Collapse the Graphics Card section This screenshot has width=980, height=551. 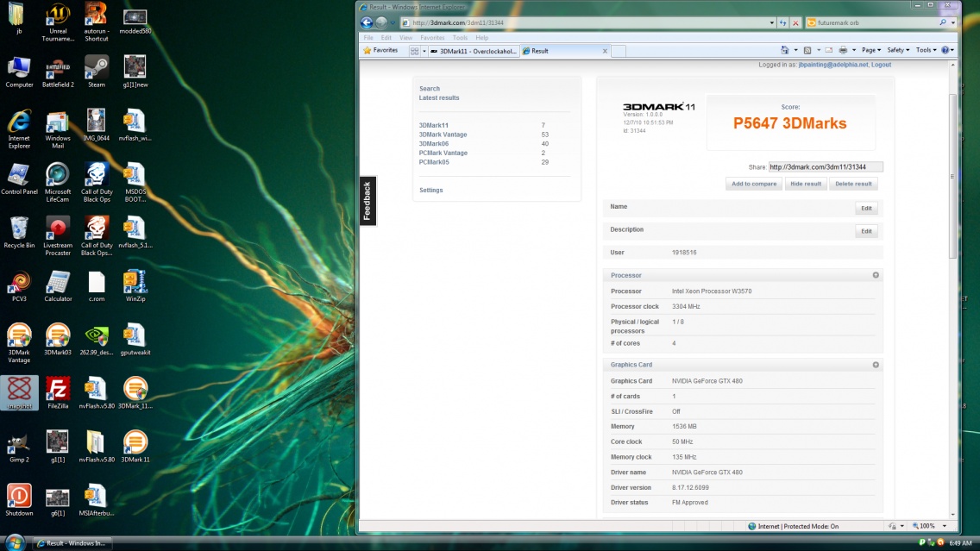[876, 365]
